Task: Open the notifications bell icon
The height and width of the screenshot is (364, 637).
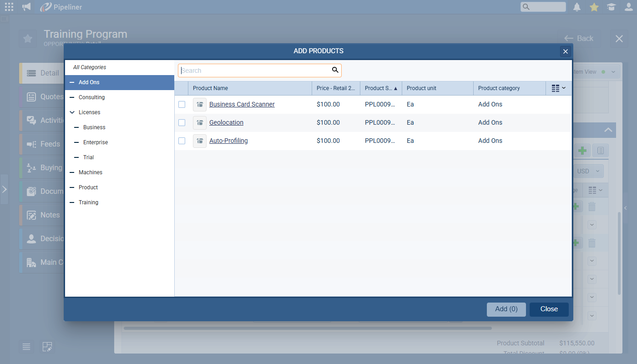Action: [x=577, y=7]
